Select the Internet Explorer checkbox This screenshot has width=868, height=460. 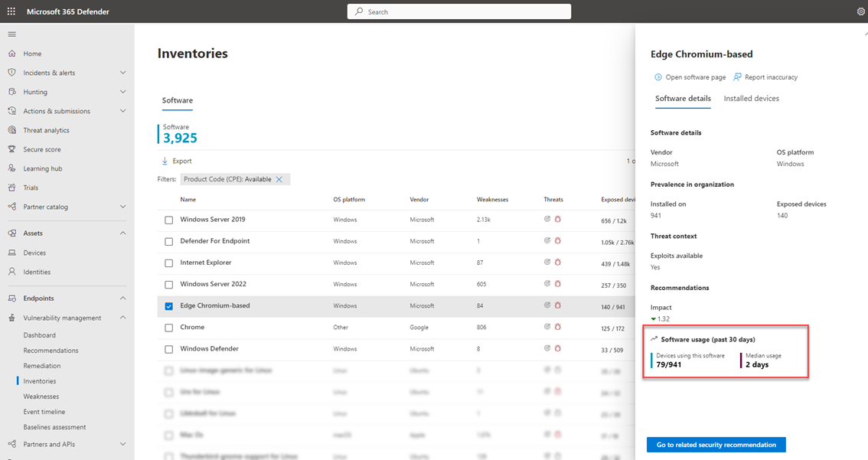(169, 263)
